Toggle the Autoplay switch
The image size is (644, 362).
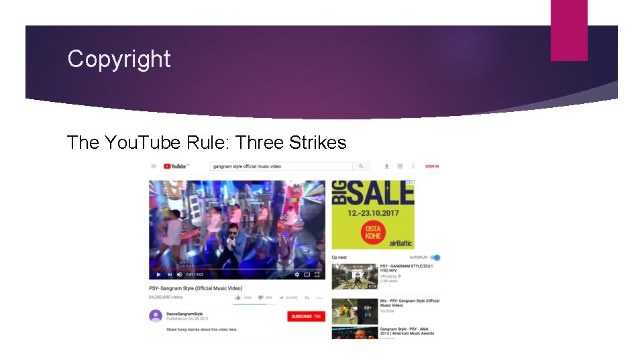[435, 257]
